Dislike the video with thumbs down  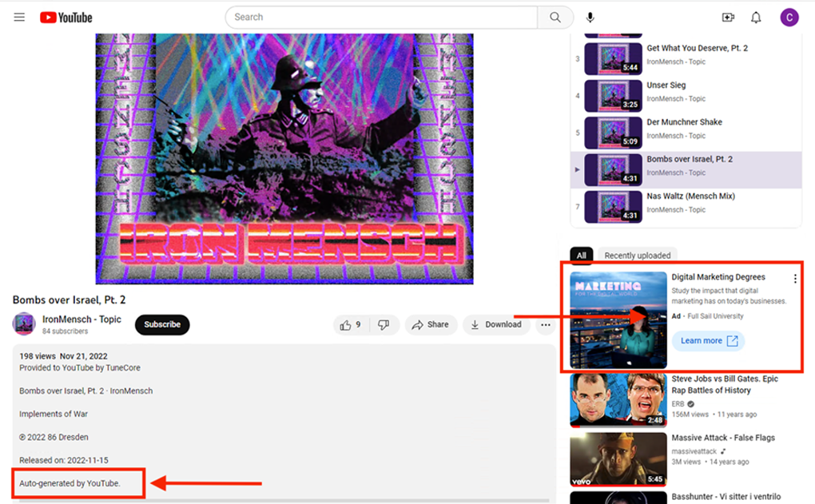[x=384, y=324]
